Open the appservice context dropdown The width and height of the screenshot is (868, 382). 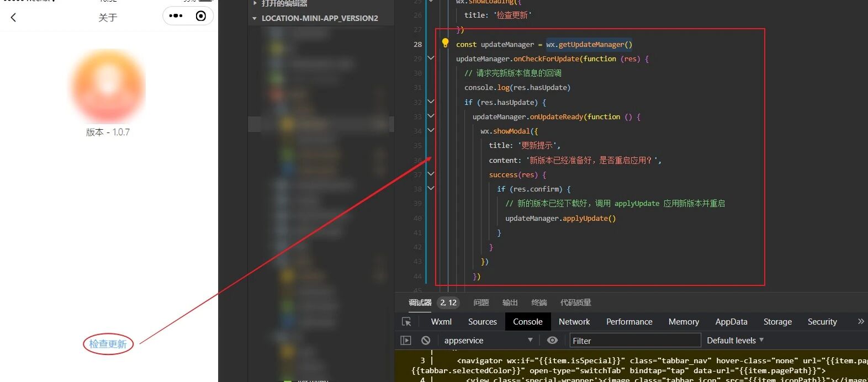click(488, 341)
